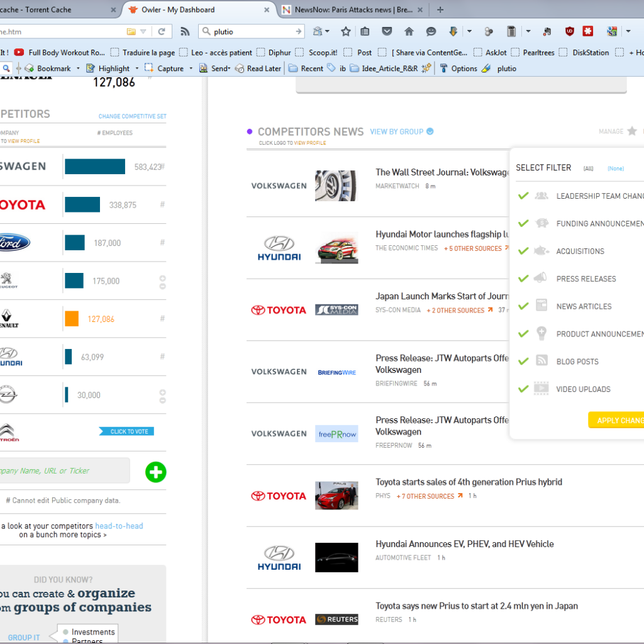Open the bookmarks list icon
Screen dimensions: 644x644
365,31
